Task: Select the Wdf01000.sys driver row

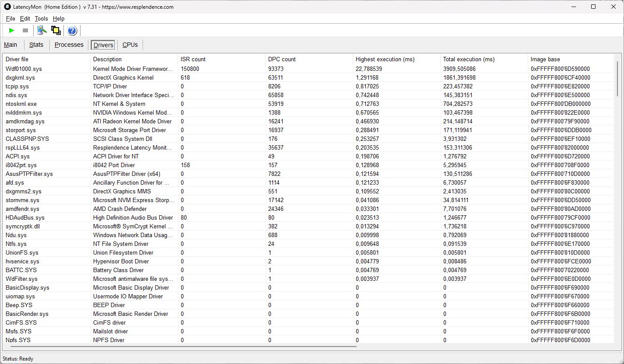Action: [x=24, y=69]
